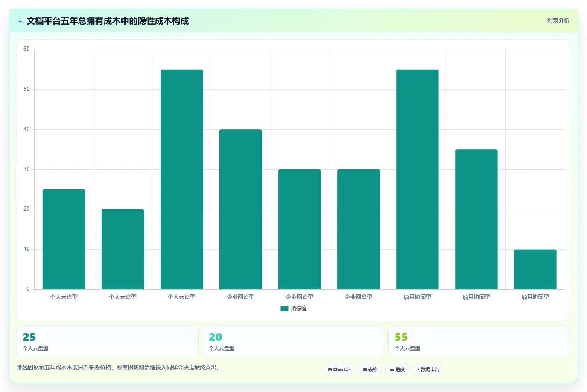Click the 企业网盘型 bar reaching 40

coord(240,209)
